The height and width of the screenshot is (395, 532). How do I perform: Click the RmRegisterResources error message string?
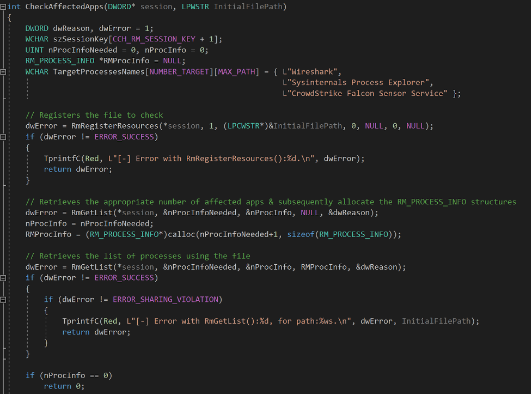click(211, 159)
